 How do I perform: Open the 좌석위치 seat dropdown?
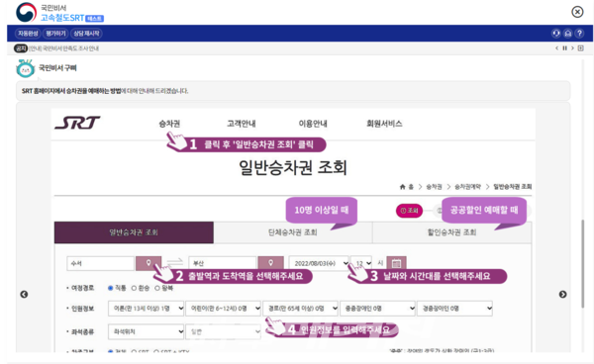coord(146,331)
